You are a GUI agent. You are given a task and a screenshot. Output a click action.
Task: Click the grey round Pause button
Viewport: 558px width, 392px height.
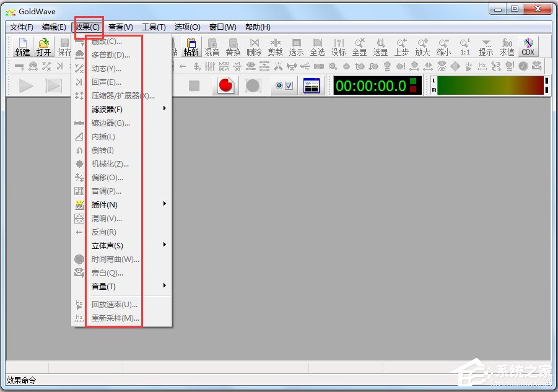[x=253, y=85]
